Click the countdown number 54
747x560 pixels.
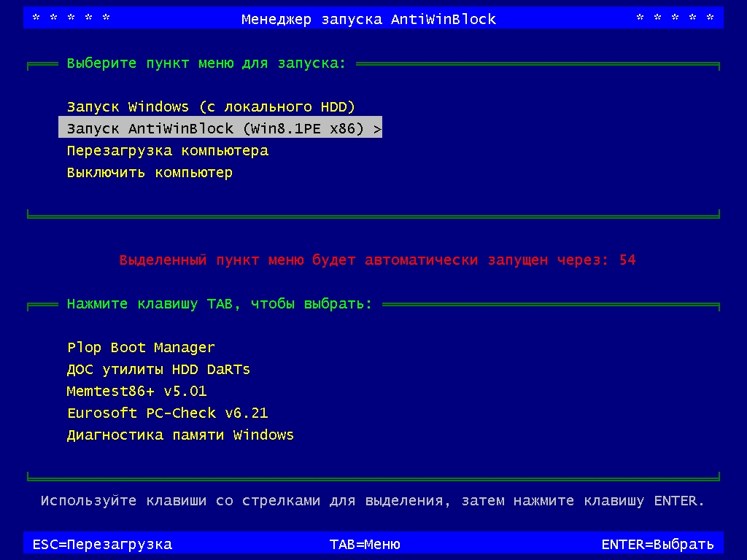pyautogui.click(x=627, y=260)
